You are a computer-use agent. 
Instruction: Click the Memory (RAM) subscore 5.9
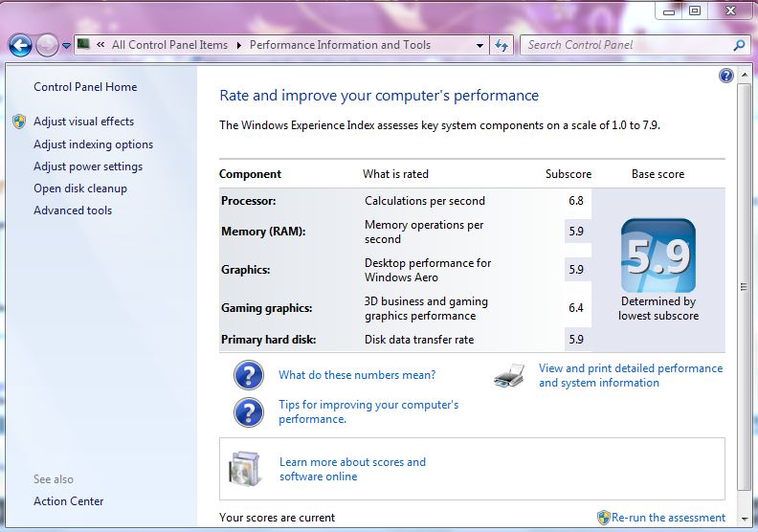coord(576,232)
